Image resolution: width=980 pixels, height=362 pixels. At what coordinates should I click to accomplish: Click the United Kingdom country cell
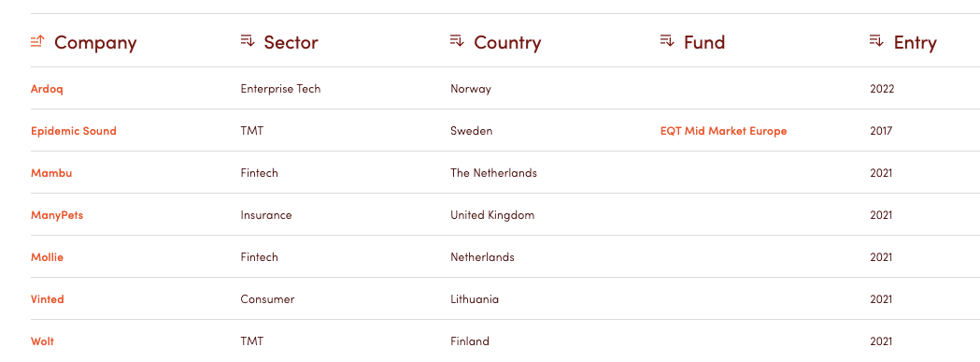492,215
